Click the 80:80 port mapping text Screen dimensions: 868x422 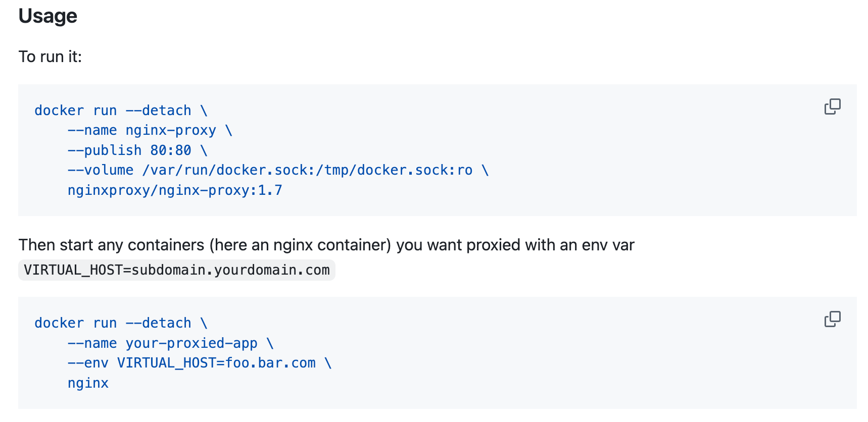pos(171,150)
